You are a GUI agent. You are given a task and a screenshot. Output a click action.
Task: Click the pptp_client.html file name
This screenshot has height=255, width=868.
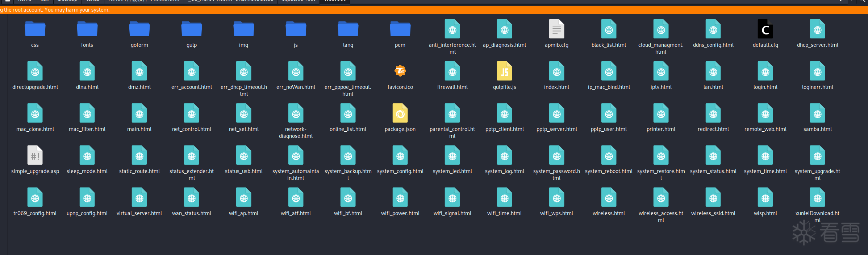[504, 129]
